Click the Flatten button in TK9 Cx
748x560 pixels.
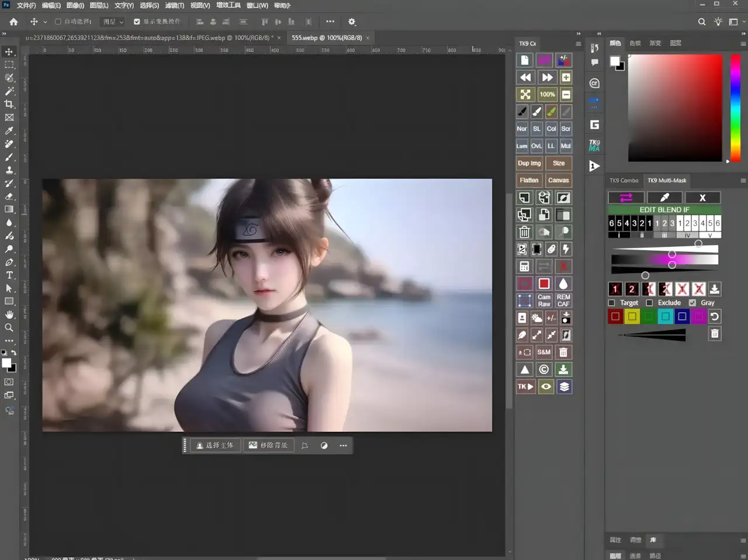pyautogui.click(x=529, y=181)
